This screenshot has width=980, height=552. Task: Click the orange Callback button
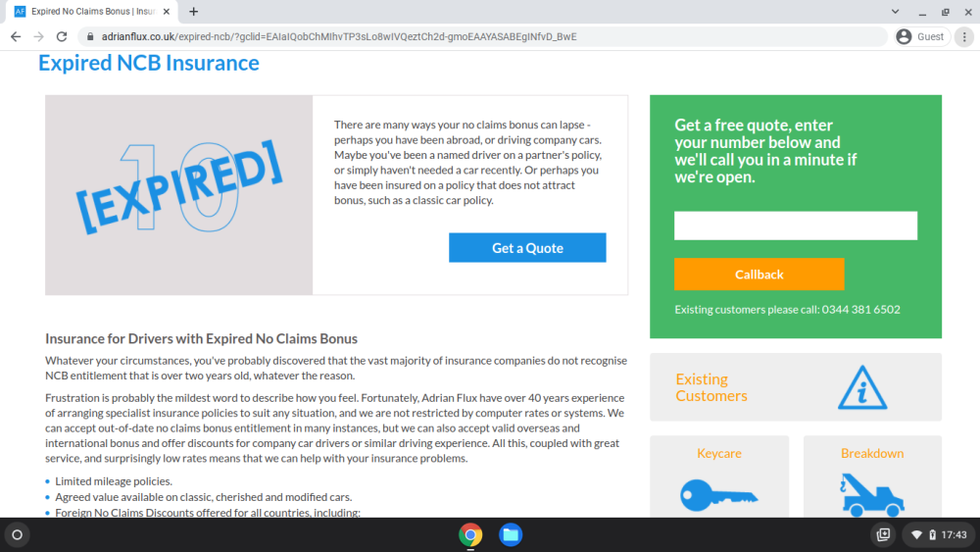click(759, 274)
